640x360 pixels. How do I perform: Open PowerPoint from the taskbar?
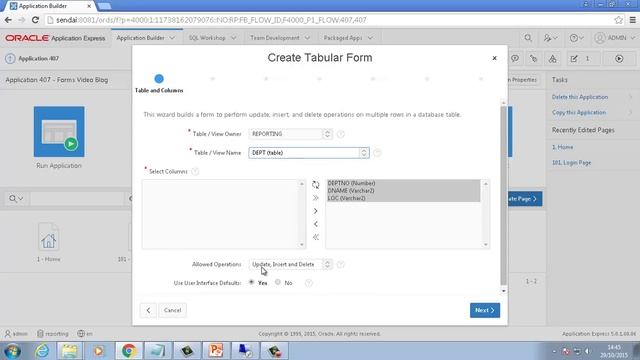(x=216, y=351)
